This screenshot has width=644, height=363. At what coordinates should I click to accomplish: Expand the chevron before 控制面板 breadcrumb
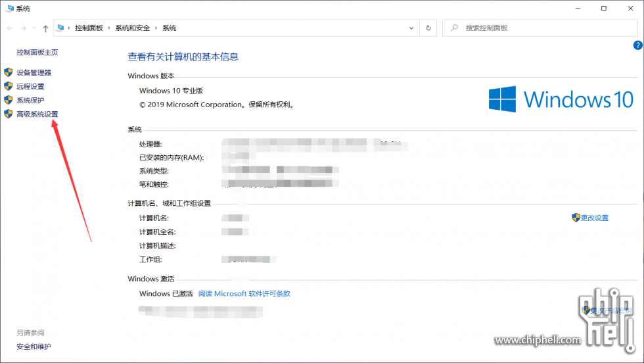(x=69, y=28)
